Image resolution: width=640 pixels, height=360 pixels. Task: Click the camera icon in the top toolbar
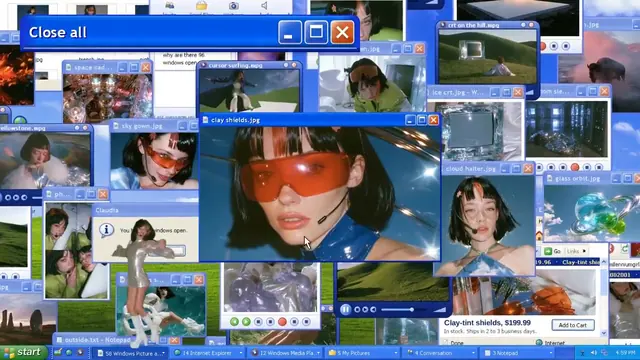233,6
